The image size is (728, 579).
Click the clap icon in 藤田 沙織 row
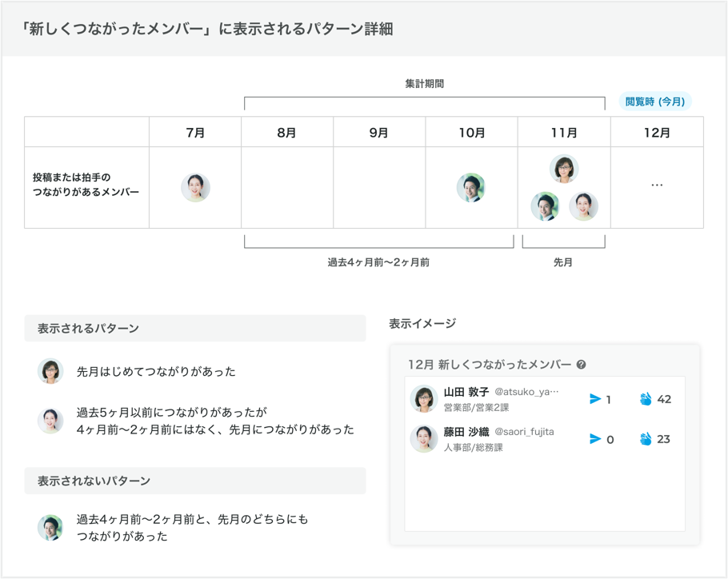[x=646, y=439]
